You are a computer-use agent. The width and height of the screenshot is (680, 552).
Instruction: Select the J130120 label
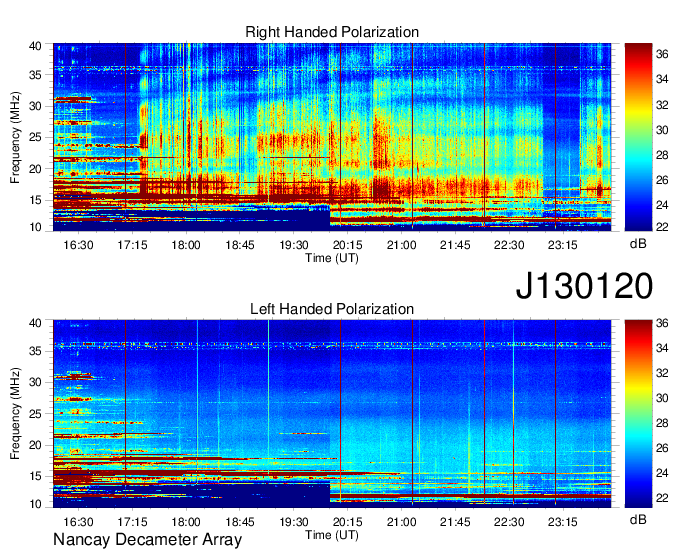tap(584, 286)
